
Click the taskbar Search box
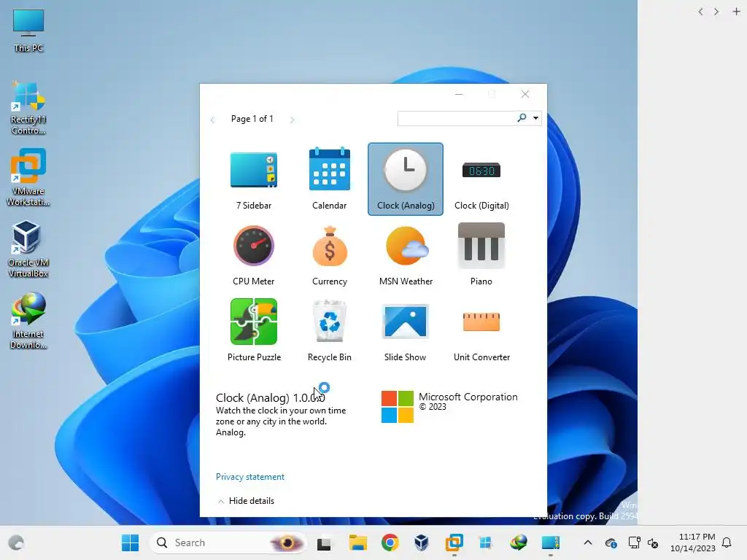point(228,542)
